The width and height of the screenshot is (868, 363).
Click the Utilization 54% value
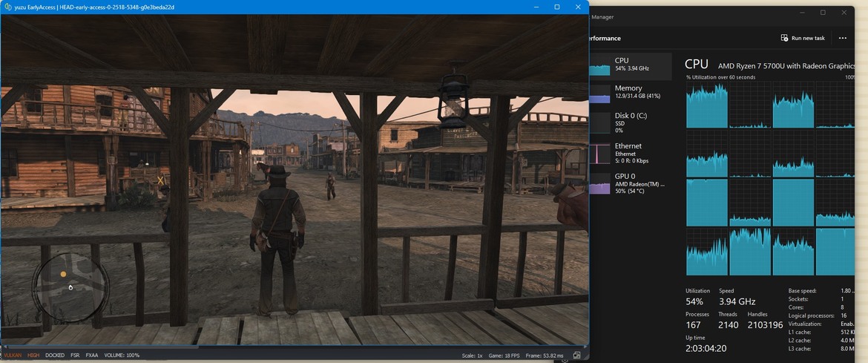coord(694,302)
